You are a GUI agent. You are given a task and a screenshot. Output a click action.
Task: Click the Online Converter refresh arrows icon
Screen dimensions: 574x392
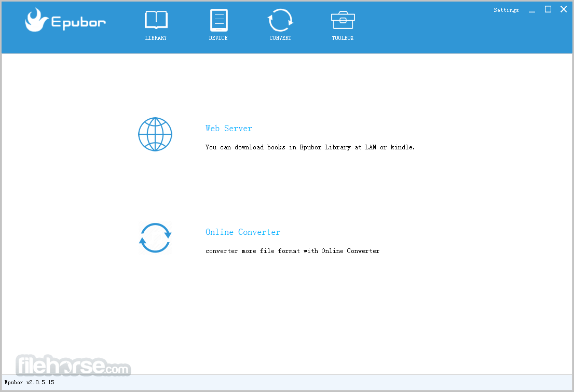(x=155, y=238)
